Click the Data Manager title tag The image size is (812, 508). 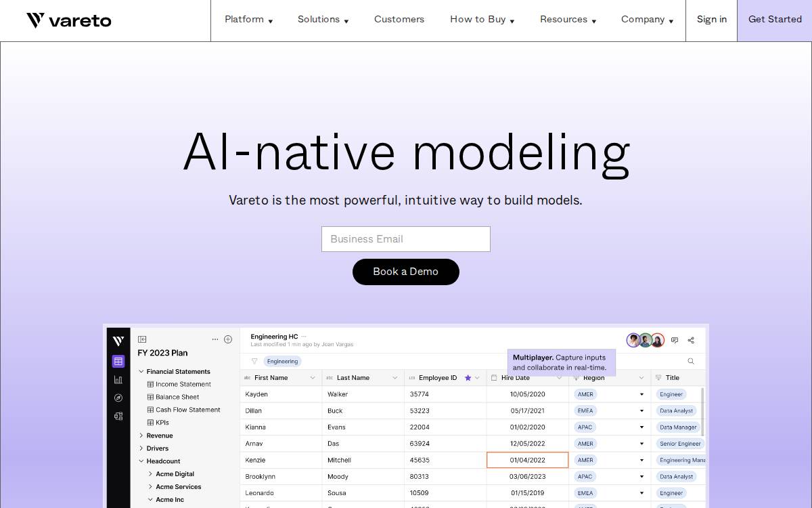(x=678, y=427)
